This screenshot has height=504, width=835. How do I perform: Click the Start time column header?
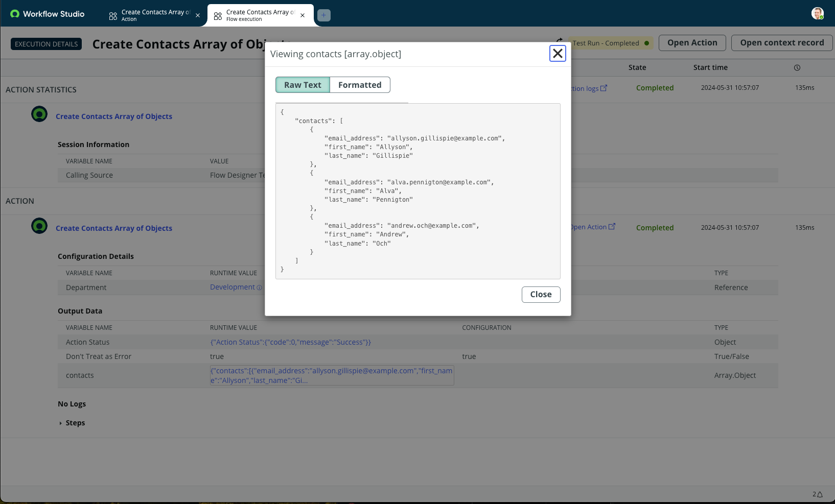(710, 67)
